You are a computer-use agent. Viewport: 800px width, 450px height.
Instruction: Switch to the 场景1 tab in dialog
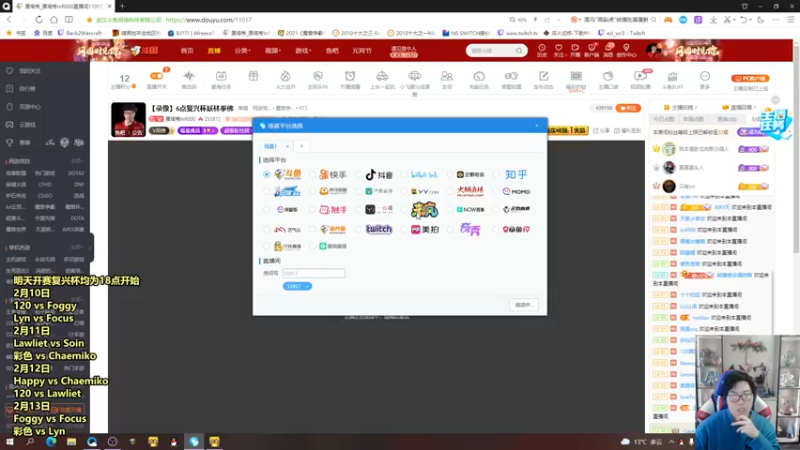click(x=270, y=146)
